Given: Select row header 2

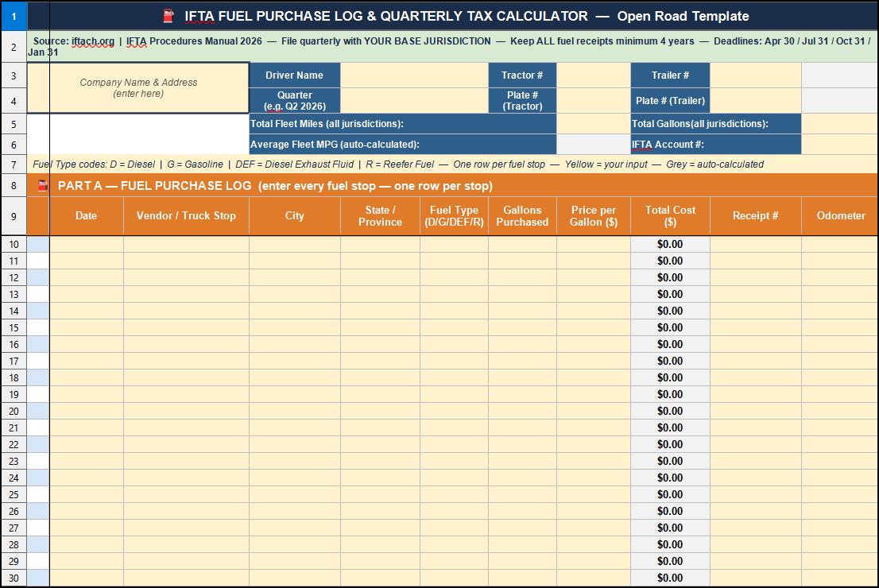Looking at the screenshot, I should (14, 47).
